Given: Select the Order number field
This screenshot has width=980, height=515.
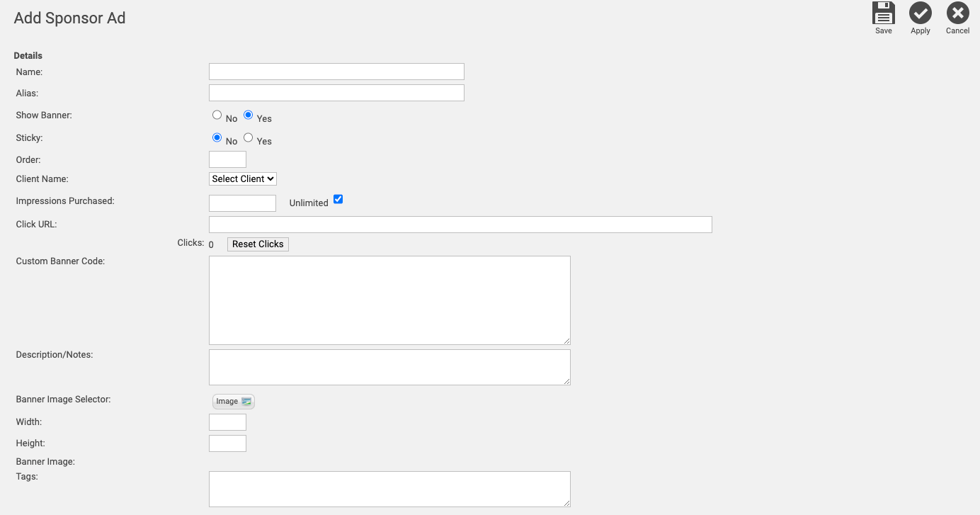Looking at the screenshot, I should click(227, 159).
